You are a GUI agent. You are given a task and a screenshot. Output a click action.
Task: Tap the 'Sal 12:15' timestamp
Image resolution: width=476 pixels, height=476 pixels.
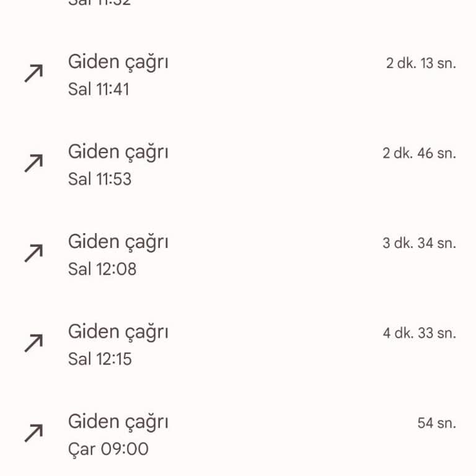[x=100, y=359]
